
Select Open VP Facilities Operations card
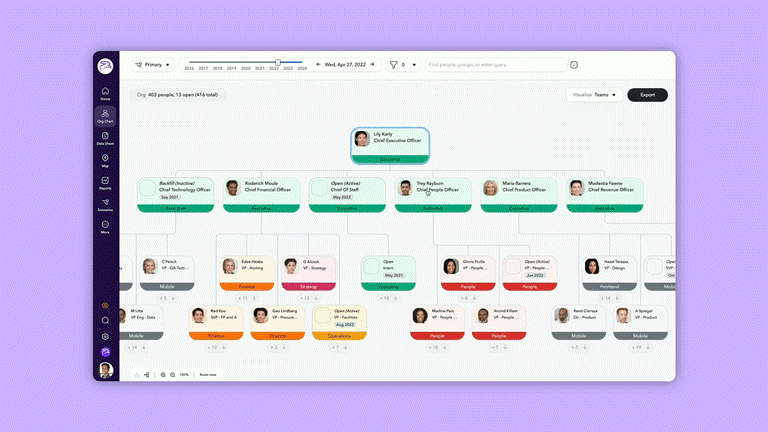[x=339, y=322]
